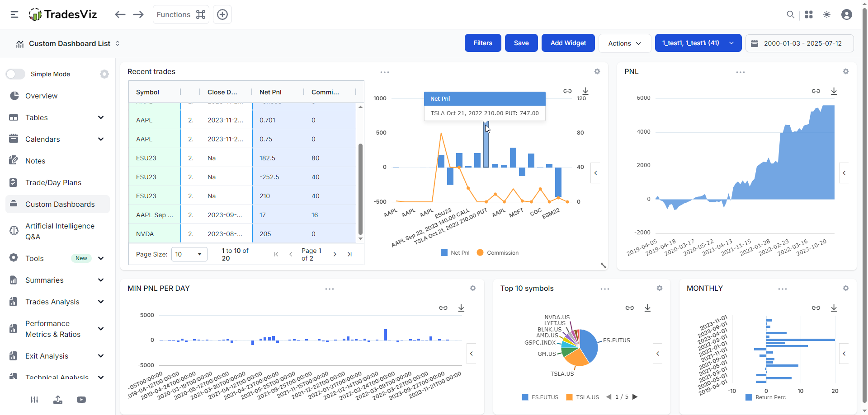Copy link of the PNL chart
868x415 pixels.
pyautogui.click(x=816, y=91)
